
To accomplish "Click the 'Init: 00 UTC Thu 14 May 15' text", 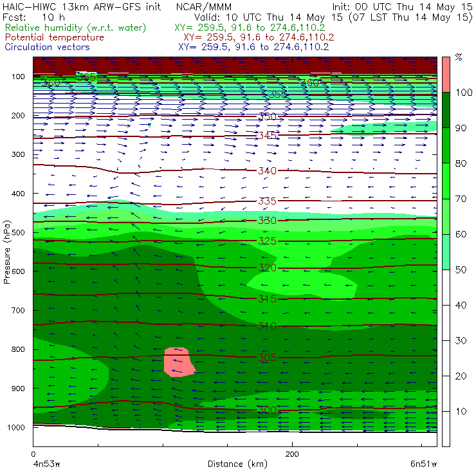I will 402,6.
